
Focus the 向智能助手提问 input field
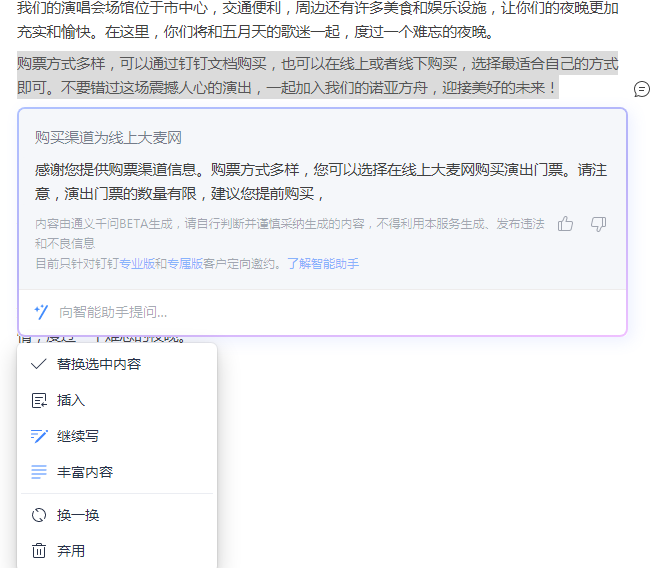(x=300, y=312)
